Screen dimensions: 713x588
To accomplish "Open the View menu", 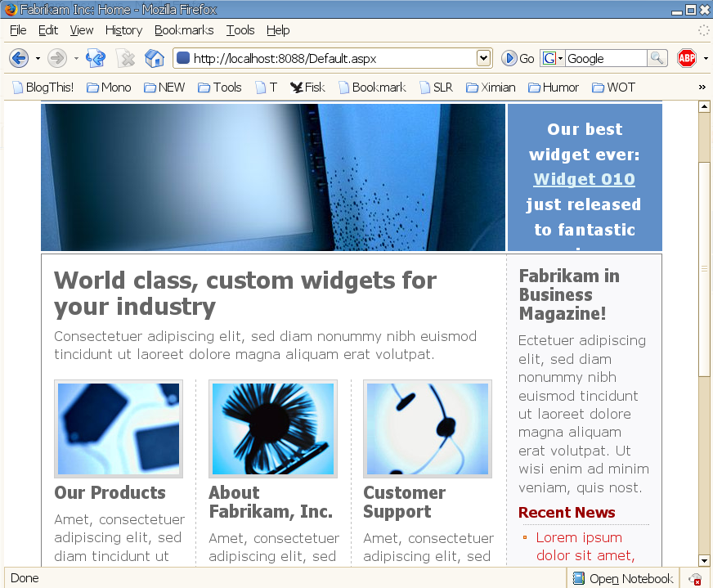I will (82, 30).
